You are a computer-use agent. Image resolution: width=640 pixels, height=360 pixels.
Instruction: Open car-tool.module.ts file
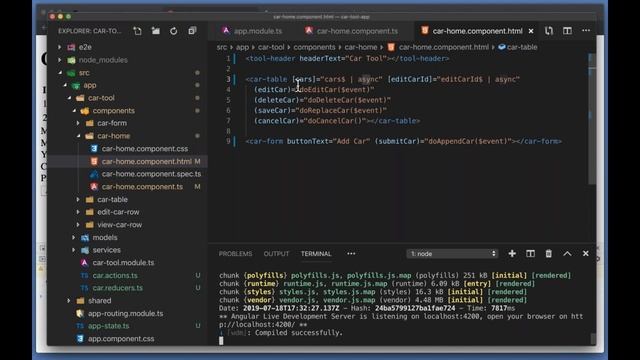pyautogui.click(x=123, y=263)
